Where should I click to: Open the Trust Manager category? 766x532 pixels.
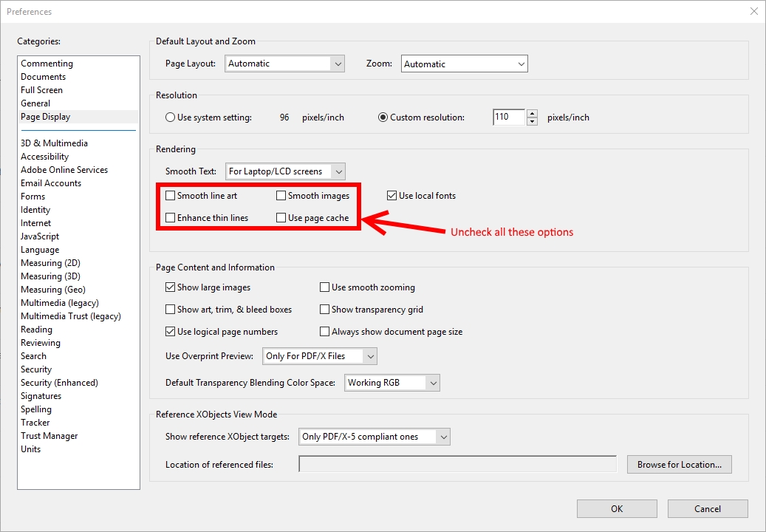click(49, 436)
